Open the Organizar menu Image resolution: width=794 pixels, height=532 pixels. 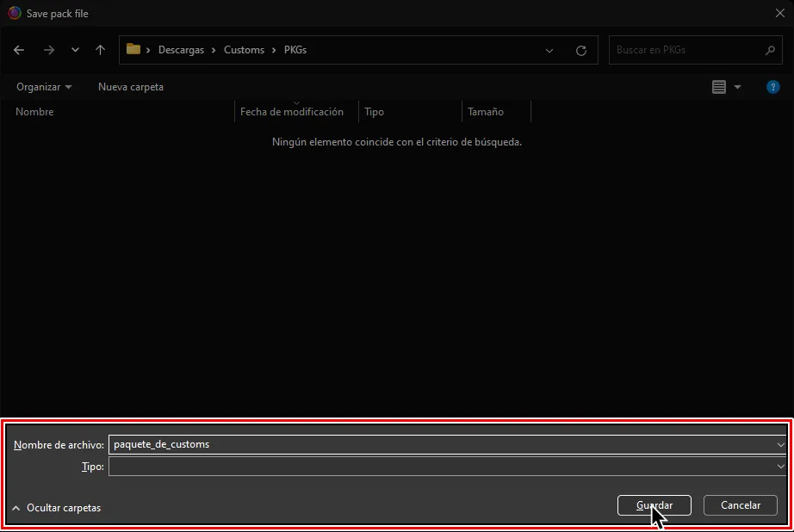pyautogui.click(x=44, y=87)
